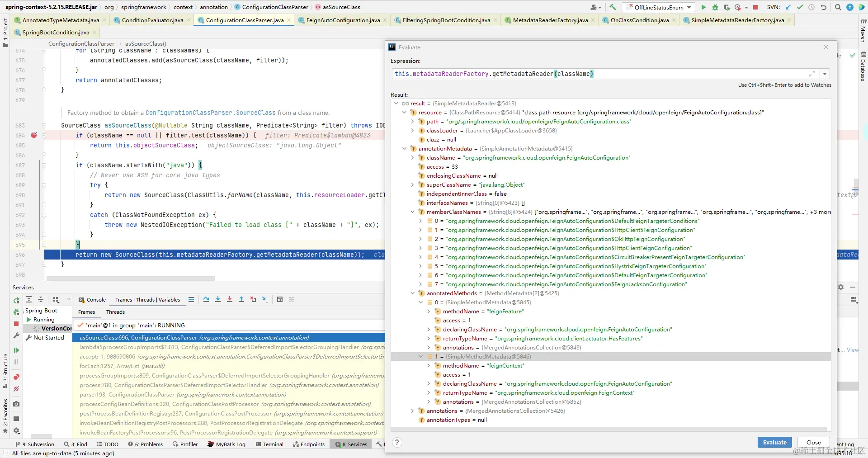The image size is (868, 458).
Task: Run OffLineStatusEnum with the green play icon
Action: coord(703,7)
